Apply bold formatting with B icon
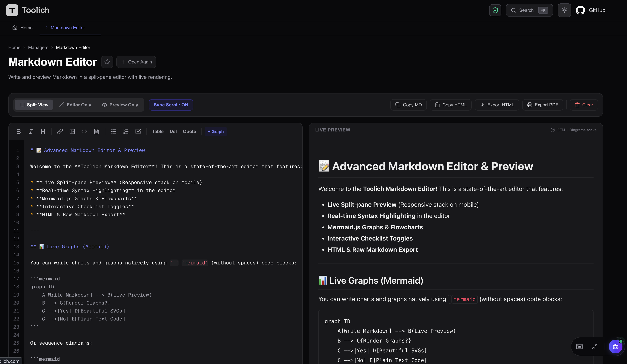The height and width of the screenshot is (364, 627). click(19, 131)
